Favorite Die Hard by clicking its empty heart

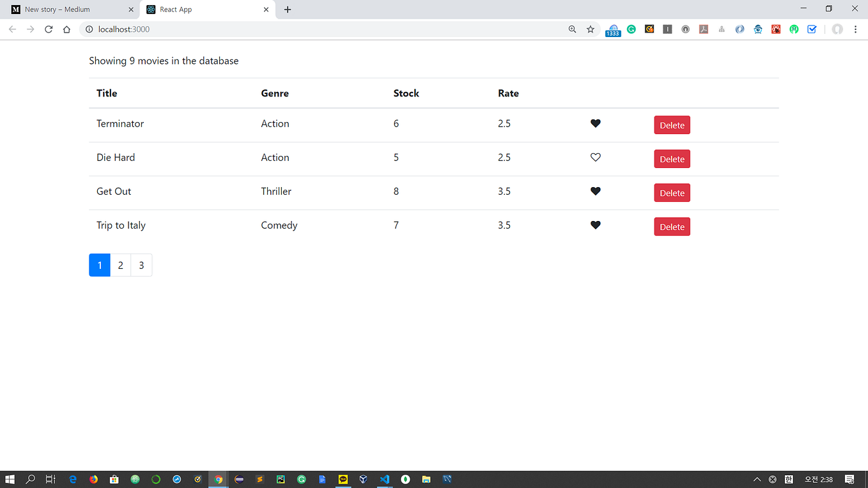595,157
